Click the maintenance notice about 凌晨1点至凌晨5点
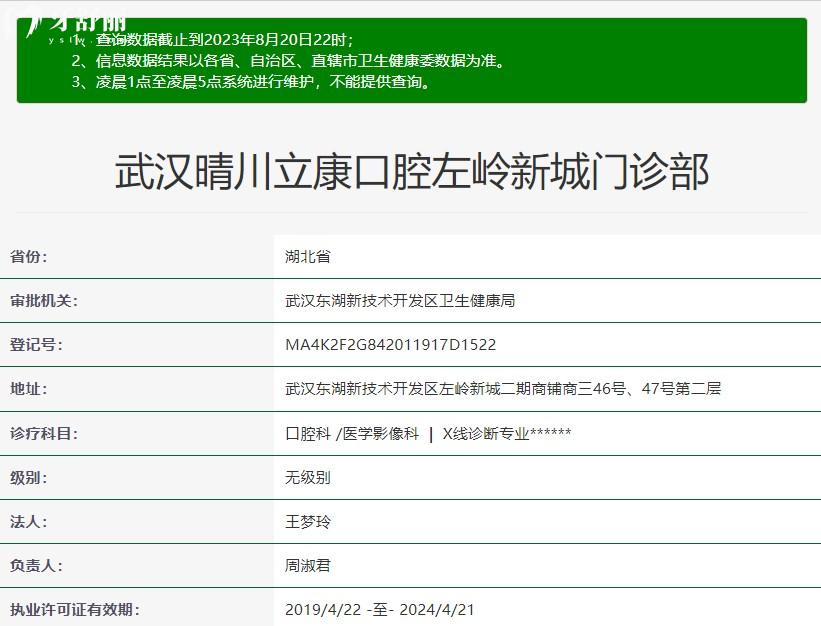821x626 pixels. 252,82
